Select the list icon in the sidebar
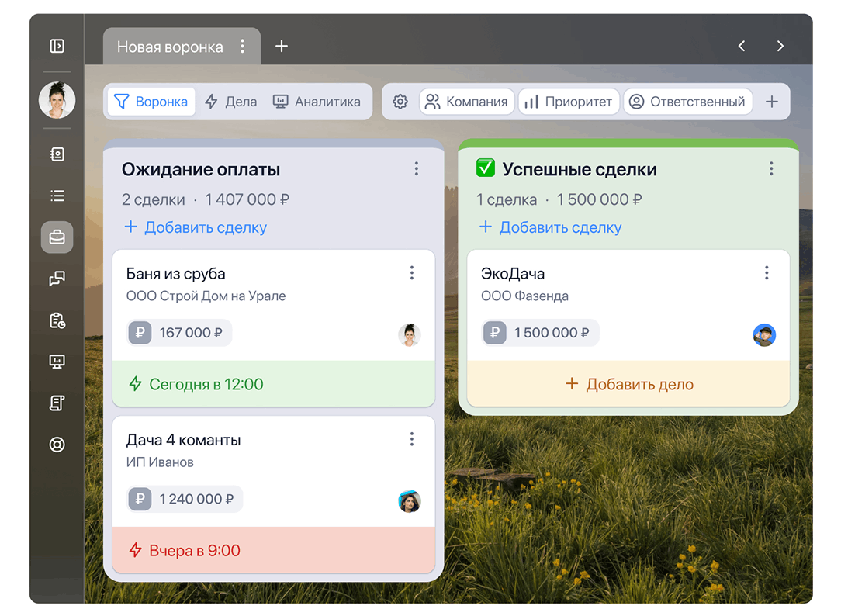The width and height of the screenshot is (841, 616). pyautogui.click(x=57, y=196)
